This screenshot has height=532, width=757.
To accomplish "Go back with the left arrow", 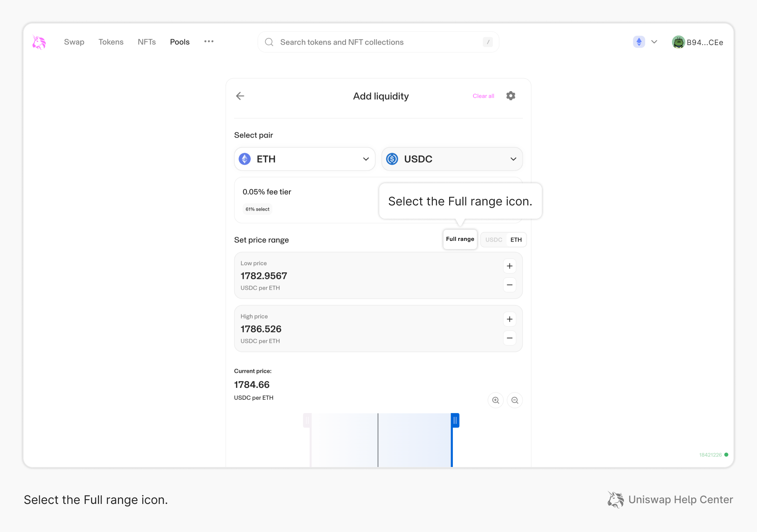I will pos(240,96).
